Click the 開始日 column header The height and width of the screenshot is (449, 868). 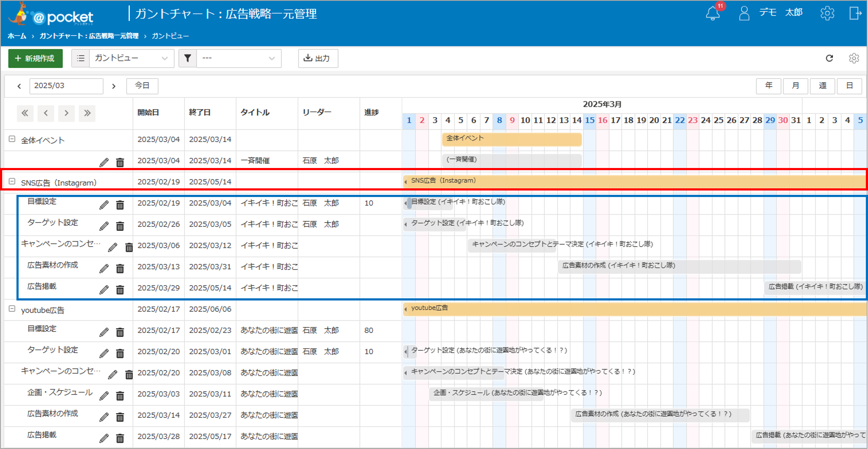pyautogui.click(x=148, y=113)
